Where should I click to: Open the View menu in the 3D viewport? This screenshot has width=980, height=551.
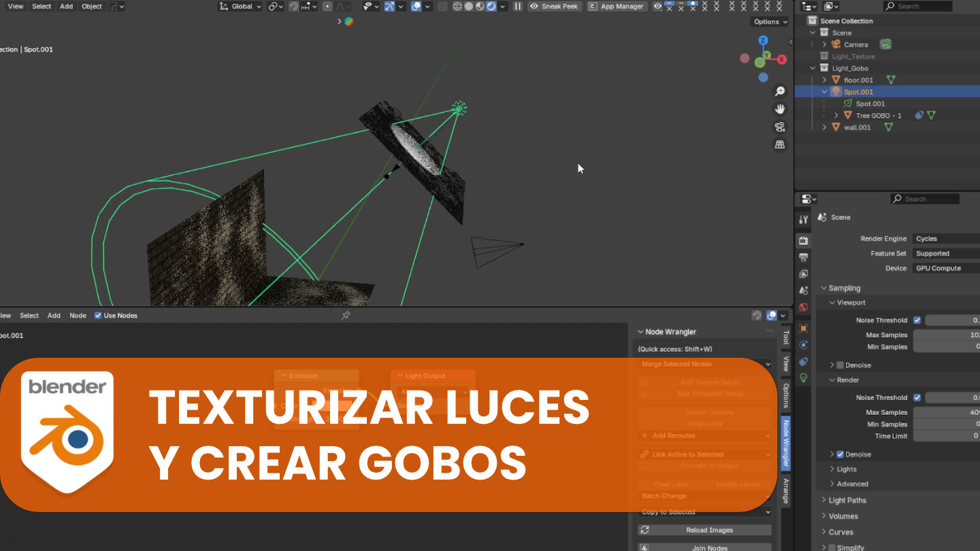16,6
